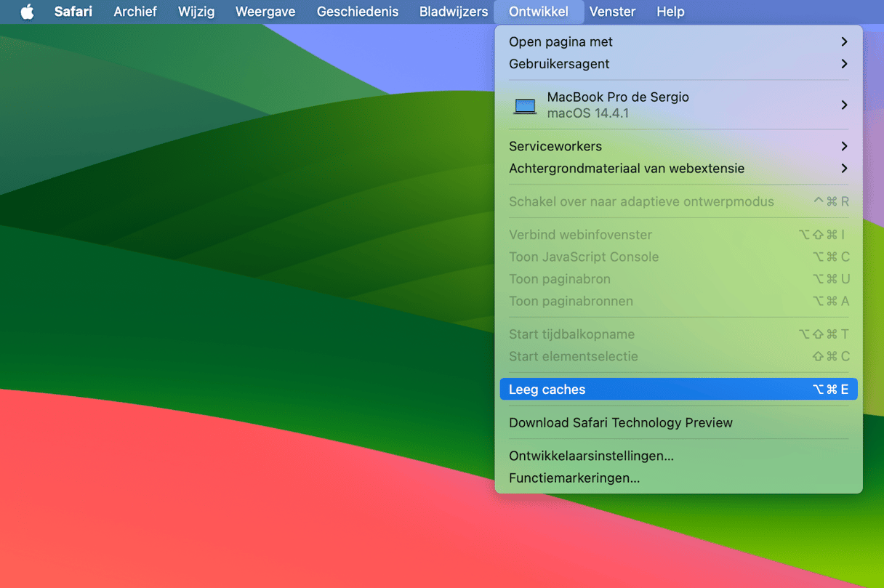884x588 pixels.
Task: Expand the MacBook Pro de Sergio submenu arrow
Action: coord(844,105)
